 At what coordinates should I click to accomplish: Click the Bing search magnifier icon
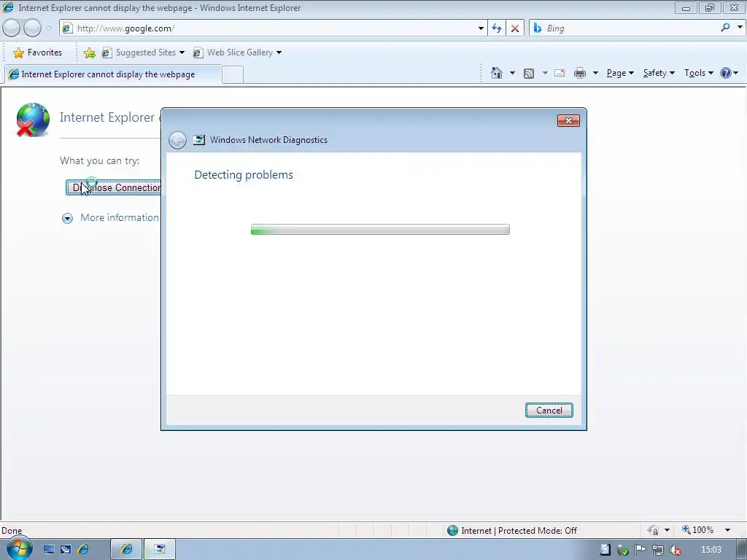coord(725,28)
